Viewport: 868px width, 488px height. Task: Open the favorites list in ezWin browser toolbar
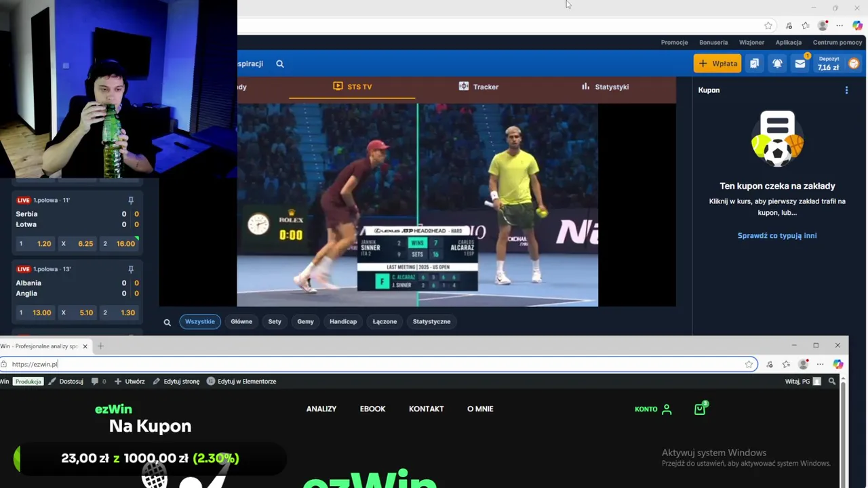click(x=786, y=364)
